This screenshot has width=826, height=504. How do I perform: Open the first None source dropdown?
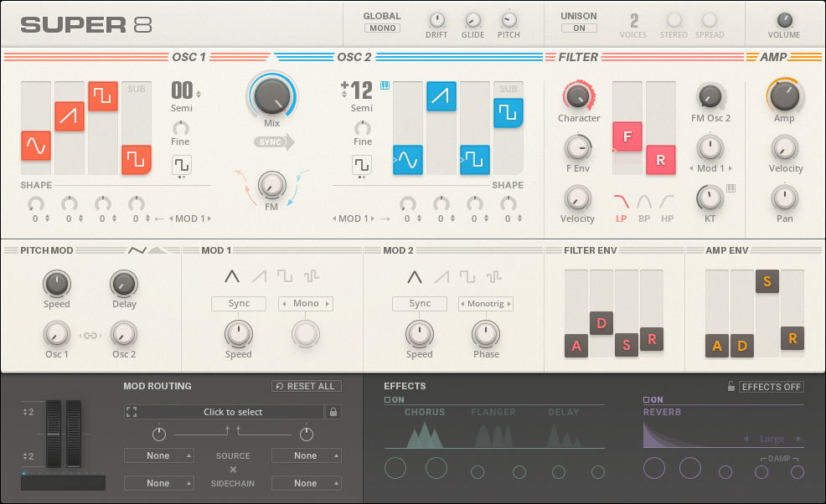pos(159,455)
